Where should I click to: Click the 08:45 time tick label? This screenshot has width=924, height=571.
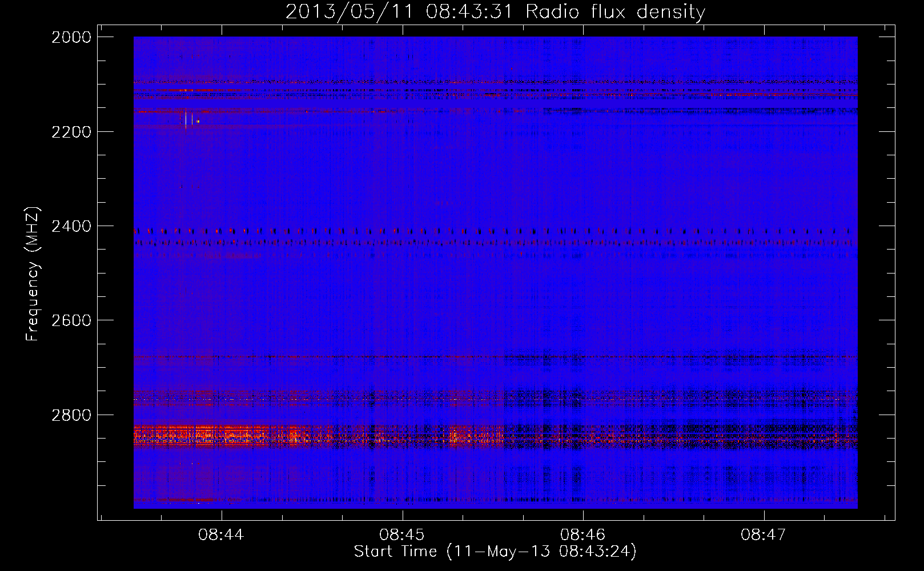point(402,535)
